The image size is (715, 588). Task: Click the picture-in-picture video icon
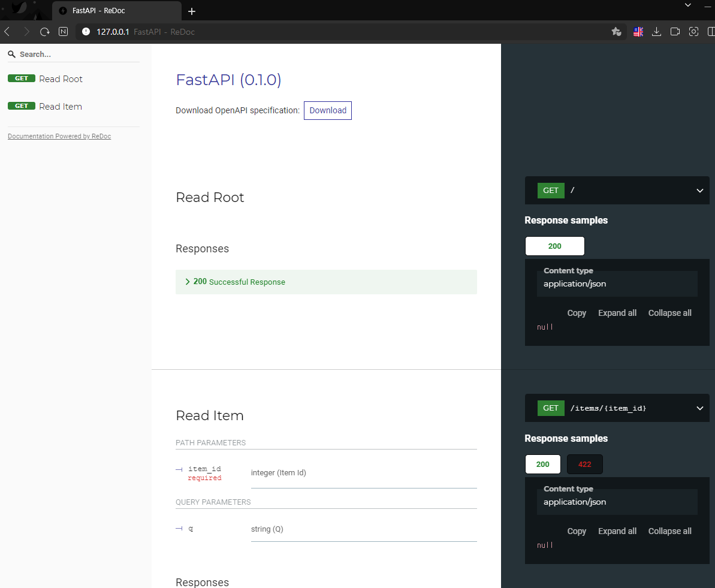coord(675,32)
